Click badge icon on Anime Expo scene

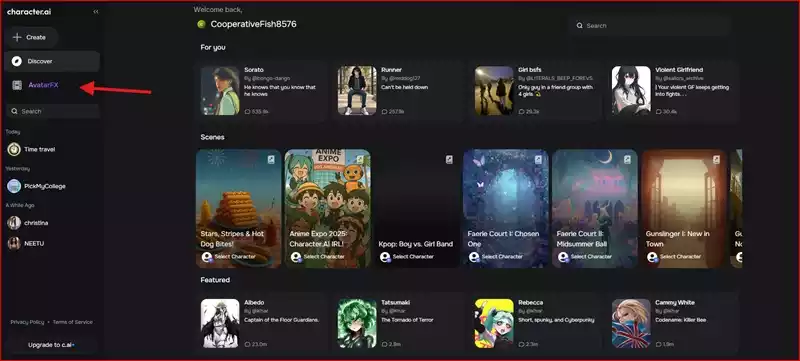click(x=360, y=160)
